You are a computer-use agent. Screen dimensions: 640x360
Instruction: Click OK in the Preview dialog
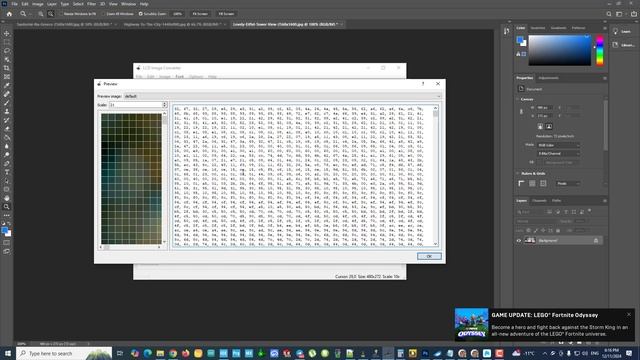point(429,256)
